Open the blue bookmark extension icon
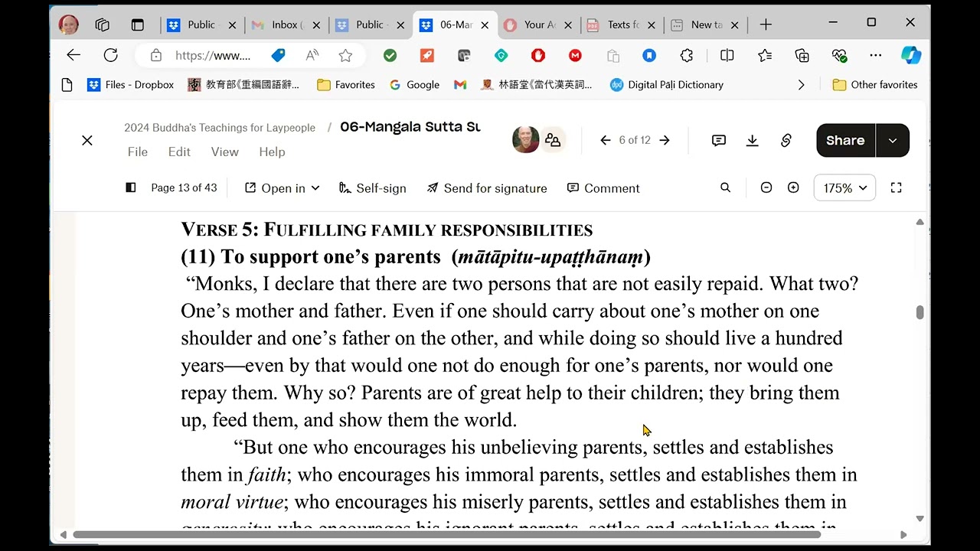The height and width of the screenshot is (551, 980). tap(649, 55)
